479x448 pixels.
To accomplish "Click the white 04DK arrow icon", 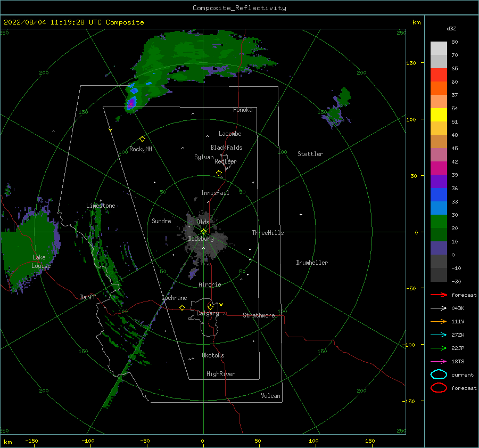I will pos(439,308).
